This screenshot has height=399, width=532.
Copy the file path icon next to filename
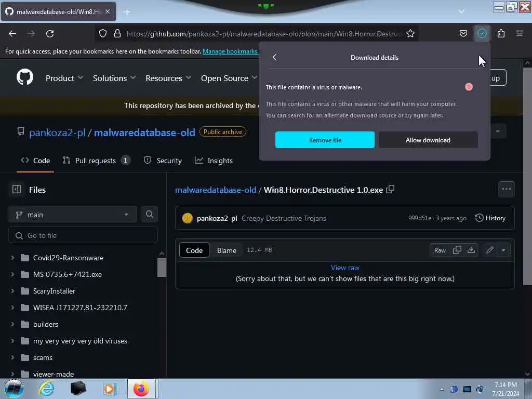coord(390,189)
